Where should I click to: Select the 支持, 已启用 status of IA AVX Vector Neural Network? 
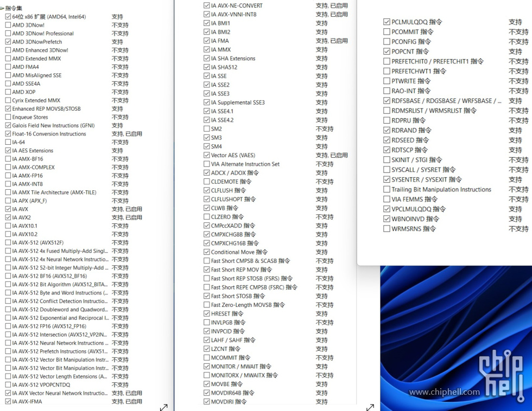pos(127,394)
